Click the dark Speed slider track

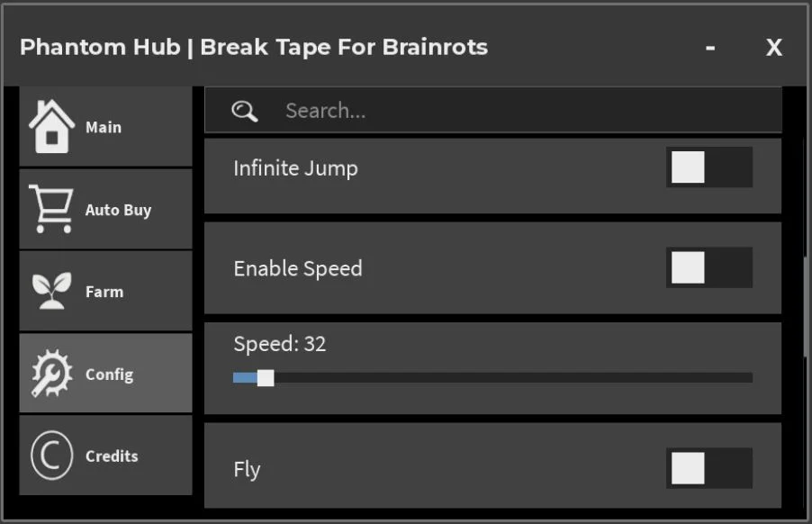513,378
